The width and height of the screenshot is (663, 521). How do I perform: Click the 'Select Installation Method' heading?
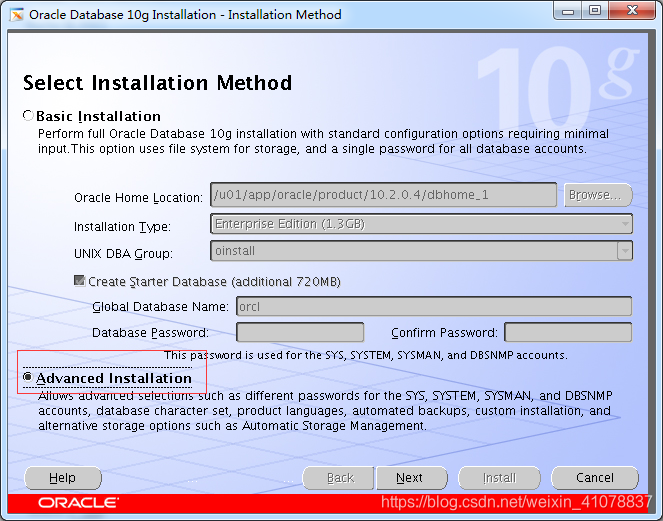157,82
